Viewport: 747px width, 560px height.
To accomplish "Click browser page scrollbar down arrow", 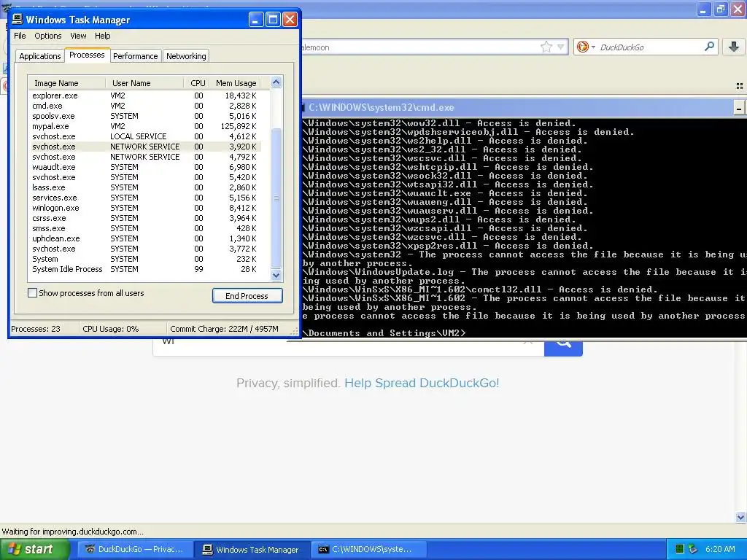I will coord(741,517).
